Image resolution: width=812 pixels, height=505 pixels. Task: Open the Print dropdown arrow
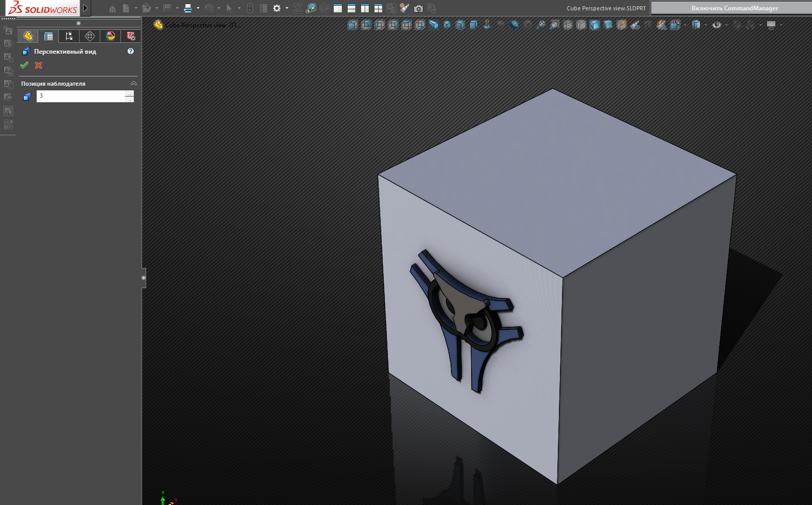click(198, 8)
